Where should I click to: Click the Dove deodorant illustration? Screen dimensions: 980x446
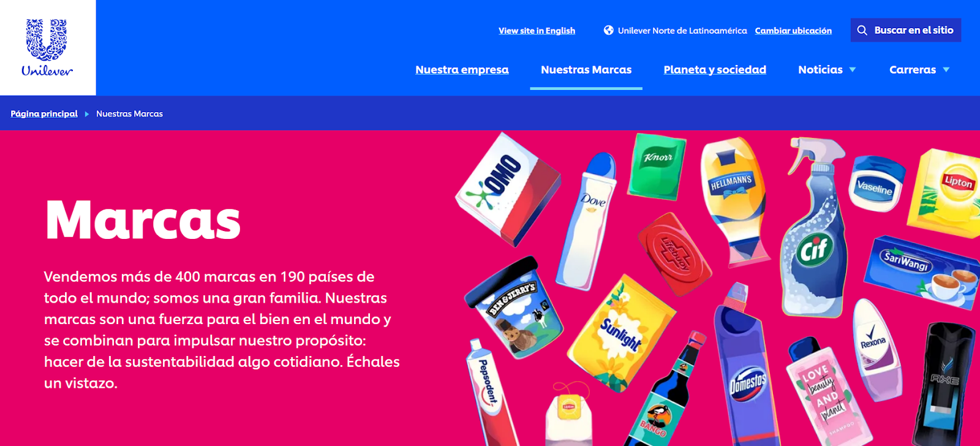coord(588,221)
